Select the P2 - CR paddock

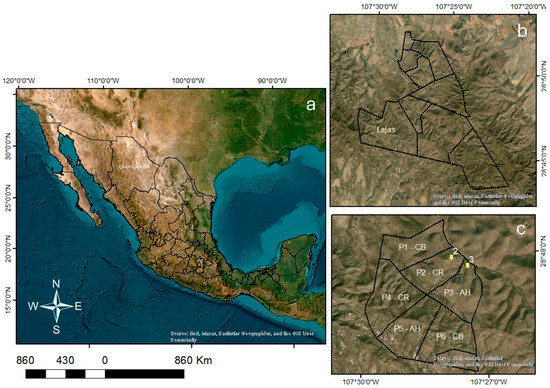[x=430, y=272]
